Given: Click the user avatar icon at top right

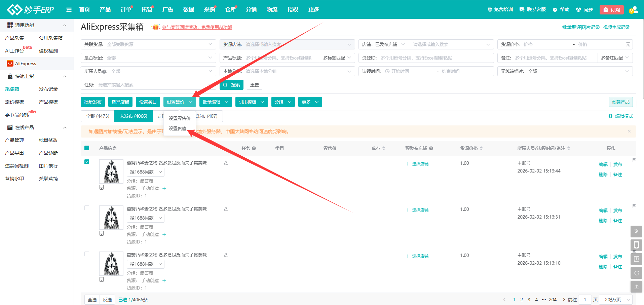Looking at the screenshot, I should tap(633, 10).
